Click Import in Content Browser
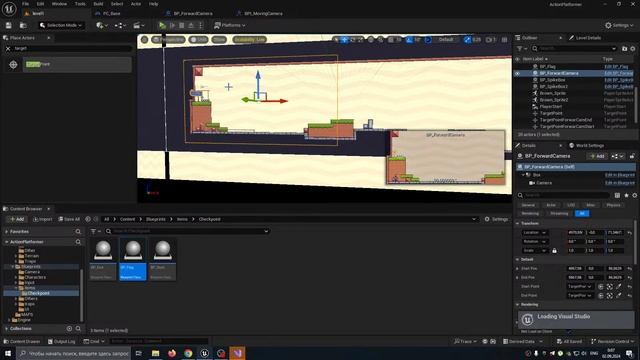The image size is (640, 360). (42, 220)
